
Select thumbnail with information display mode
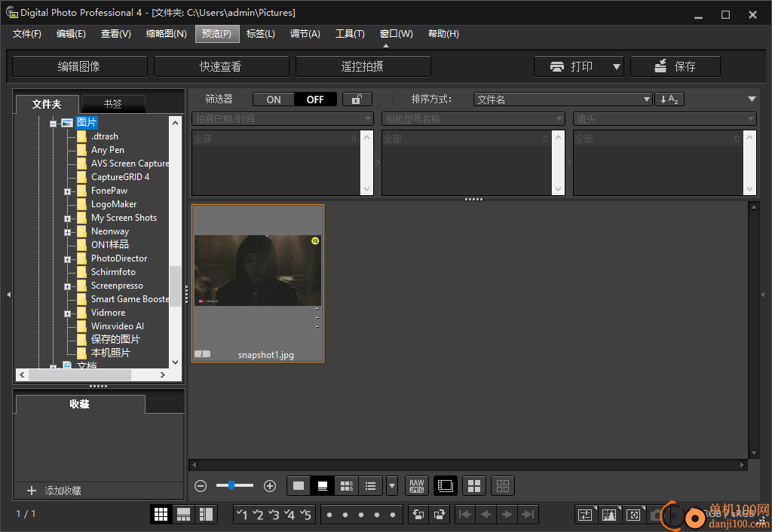point(347,486)
